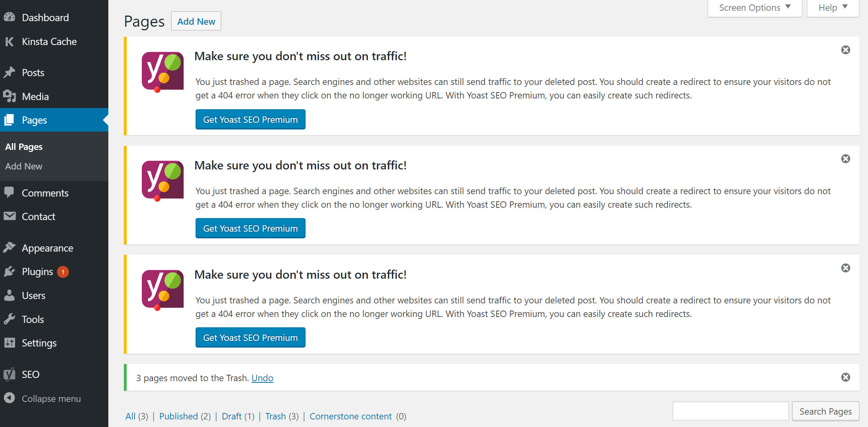
Task: Click the Media icon in sidebar
Action: 10,96
